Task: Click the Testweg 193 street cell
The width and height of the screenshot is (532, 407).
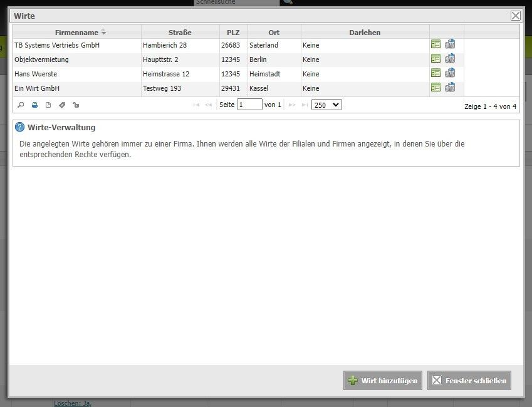Action: [180, 88]
